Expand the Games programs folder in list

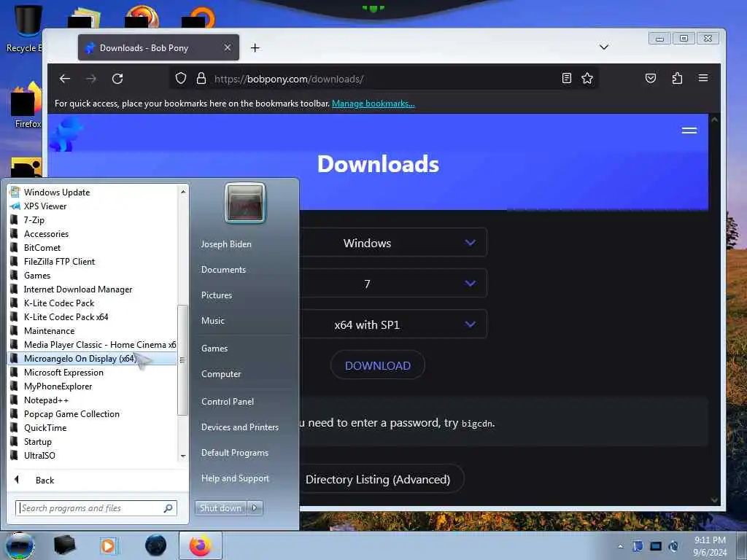click(93, 275)
